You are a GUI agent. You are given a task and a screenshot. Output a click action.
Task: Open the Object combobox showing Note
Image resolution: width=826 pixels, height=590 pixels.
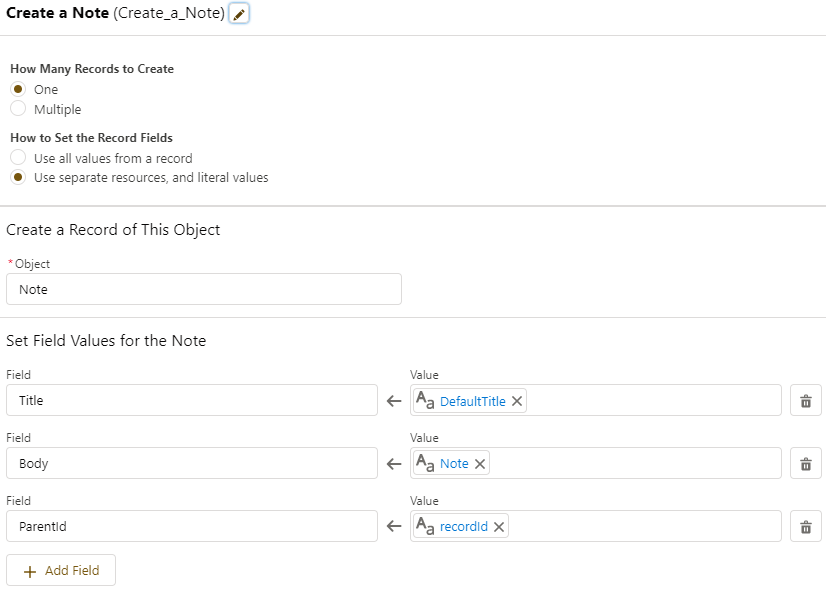click(x=204, y=289)
